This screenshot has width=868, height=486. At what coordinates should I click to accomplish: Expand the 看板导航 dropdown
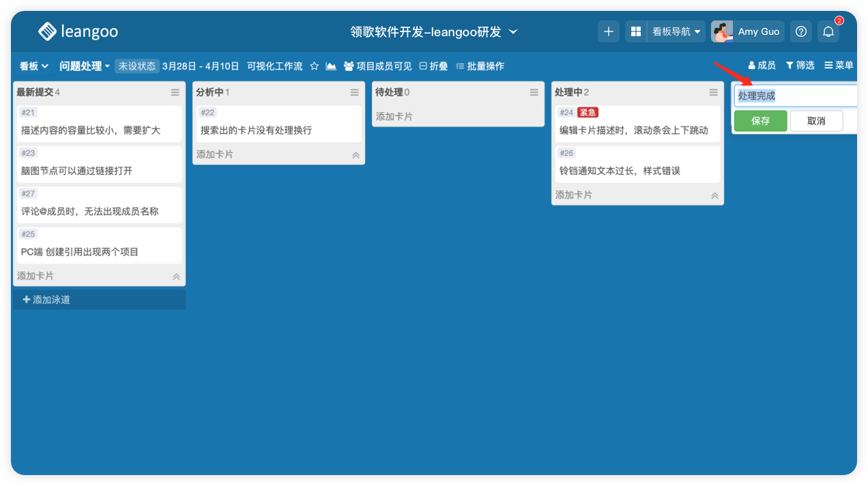pos(676,31)
